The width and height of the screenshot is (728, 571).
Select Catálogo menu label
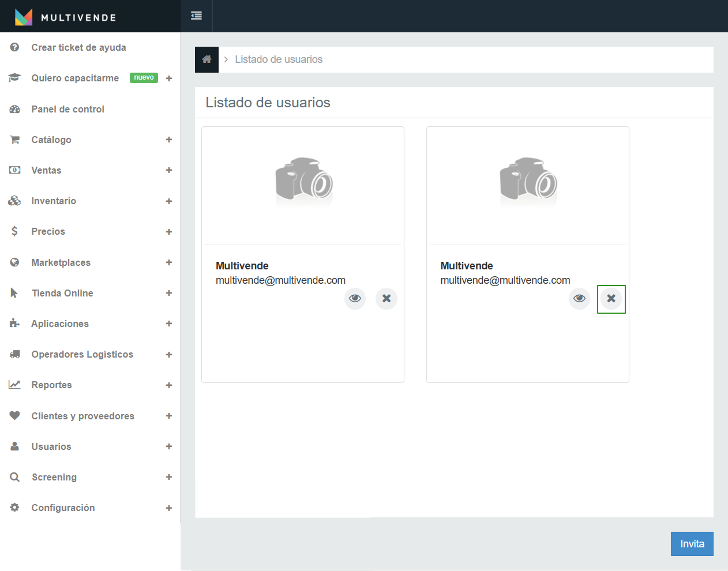(51, 140)
